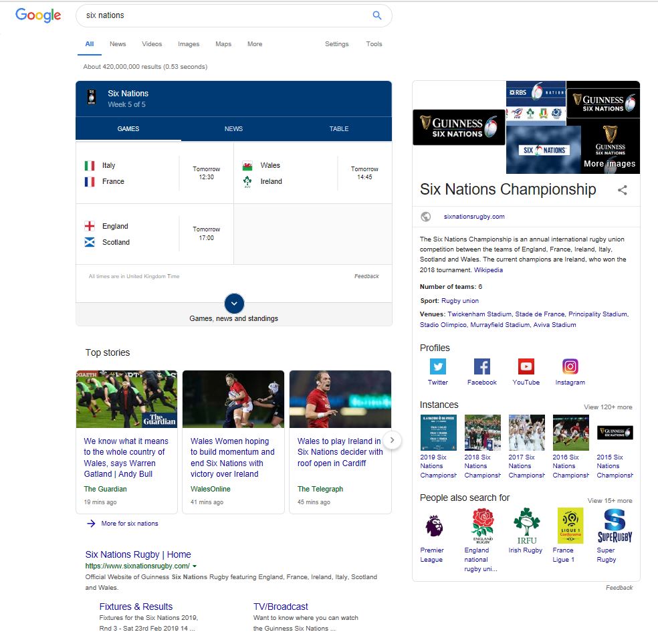Click the arrow icon before More for six nations
The width and height of the screenshot is (658, 644).
tap(91, 524)
